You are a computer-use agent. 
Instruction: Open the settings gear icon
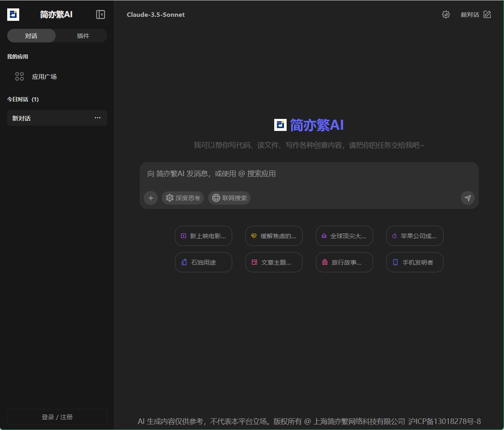pyautogui.click(x=446, y=14)
